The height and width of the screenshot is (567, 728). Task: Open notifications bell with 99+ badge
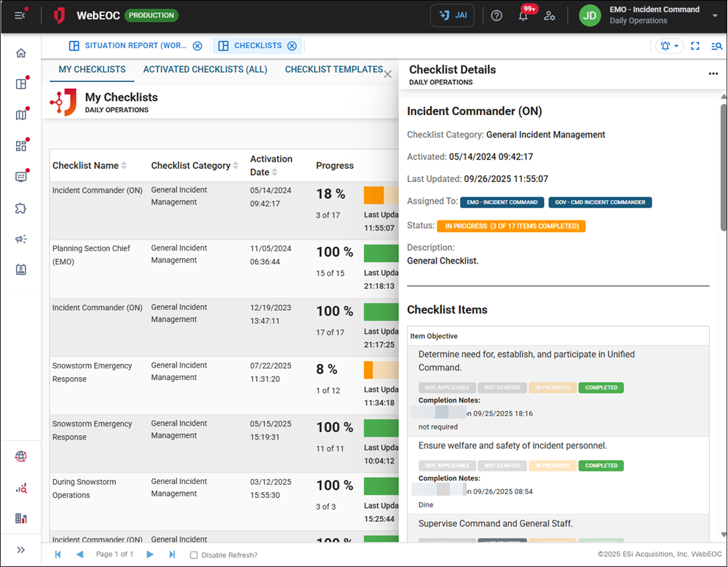(523, 15)
